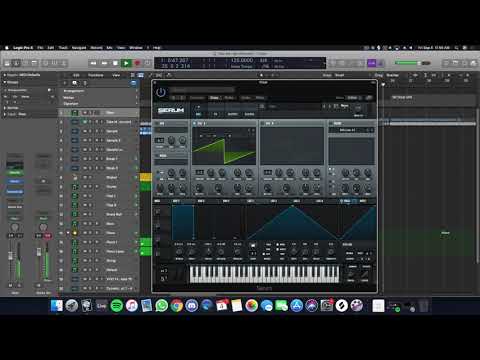Open the Library from the control bar
480x360 pixels.
click(x=7, y=63)
